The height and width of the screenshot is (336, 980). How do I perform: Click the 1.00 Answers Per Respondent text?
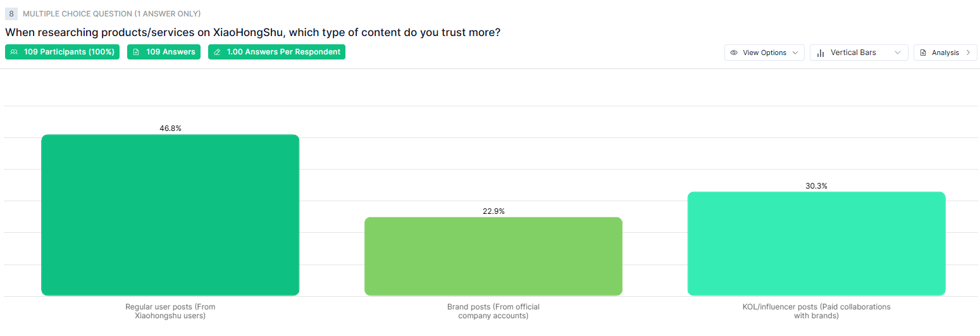[x=283, y=52]
